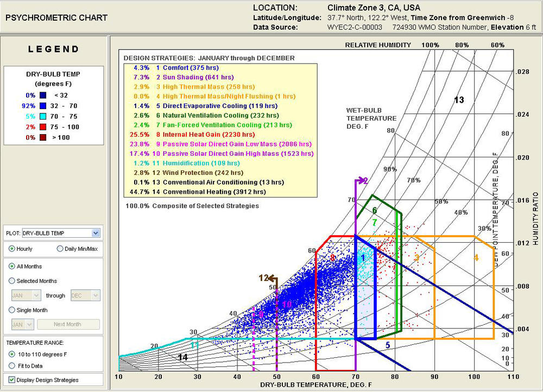The width and height of the screenshot is (543, 392).
Task: Click the dark red > 100 legend swatch
Action: 43,137
